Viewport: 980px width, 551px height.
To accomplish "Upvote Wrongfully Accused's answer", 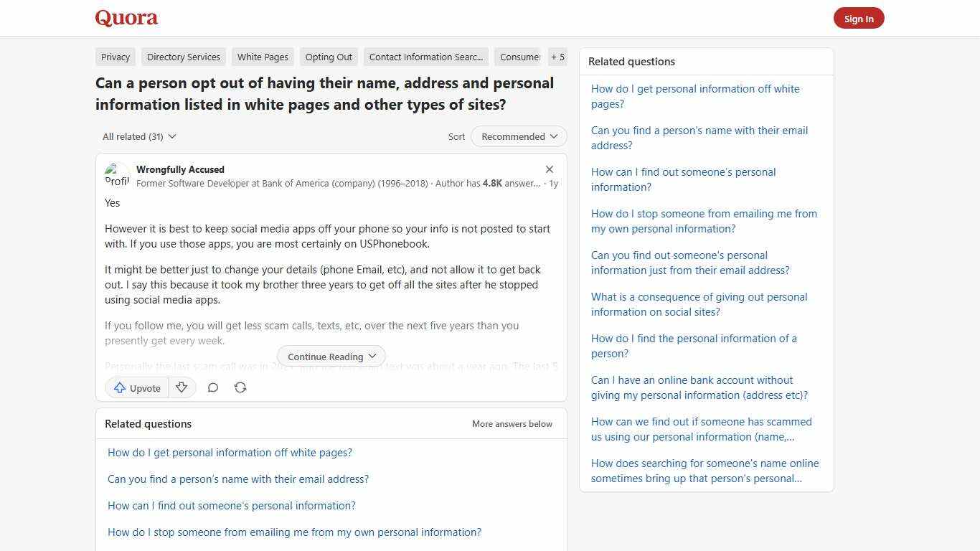I will point(136,387).
